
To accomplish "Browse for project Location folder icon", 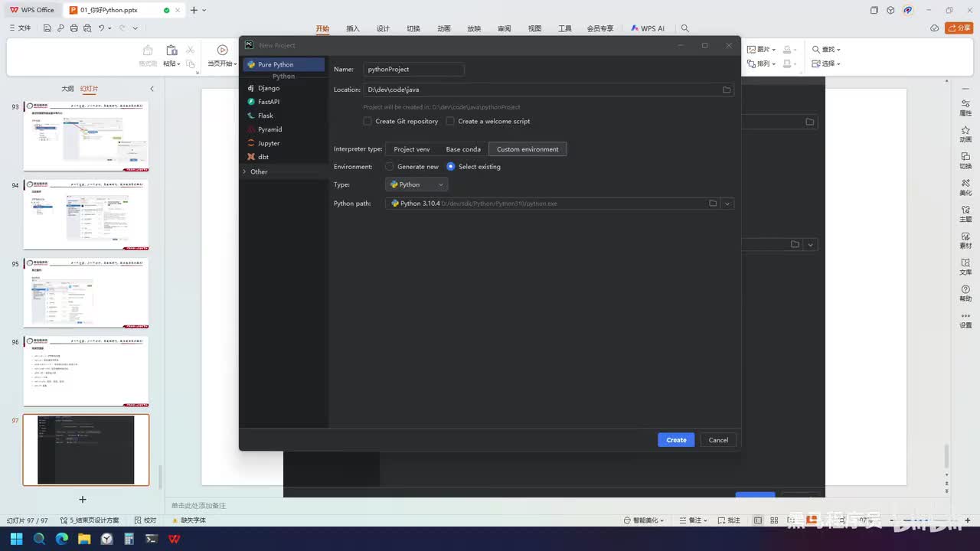I will (727, 90).
